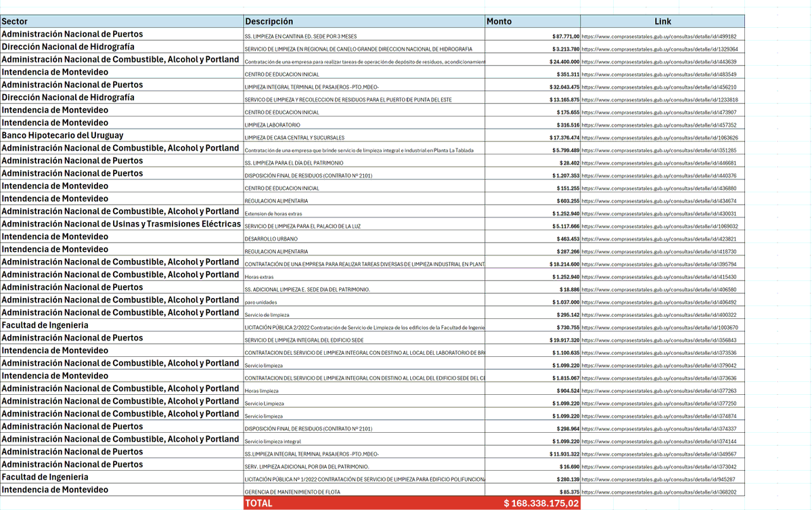Select 'SERV. LIMPIEZA ADICIONAL POR DIA DEL PATRIMONIO' cell

(365, 465)
